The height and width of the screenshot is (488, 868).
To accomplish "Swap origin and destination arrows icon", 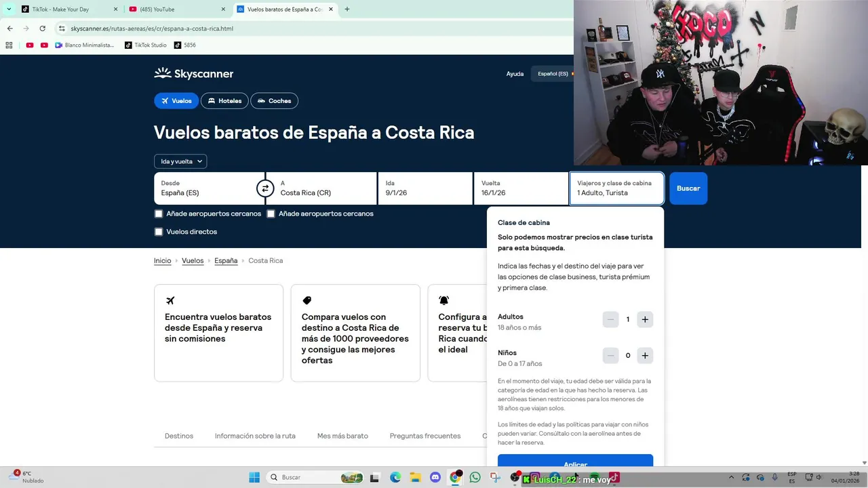I will coord(265,188).
